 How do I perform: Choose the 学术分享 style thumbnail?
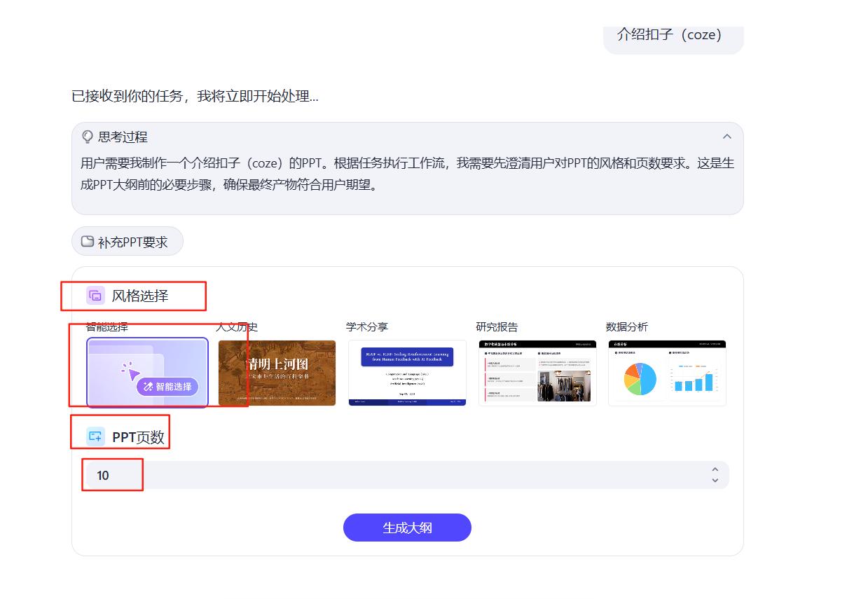[x=407, y=373]
